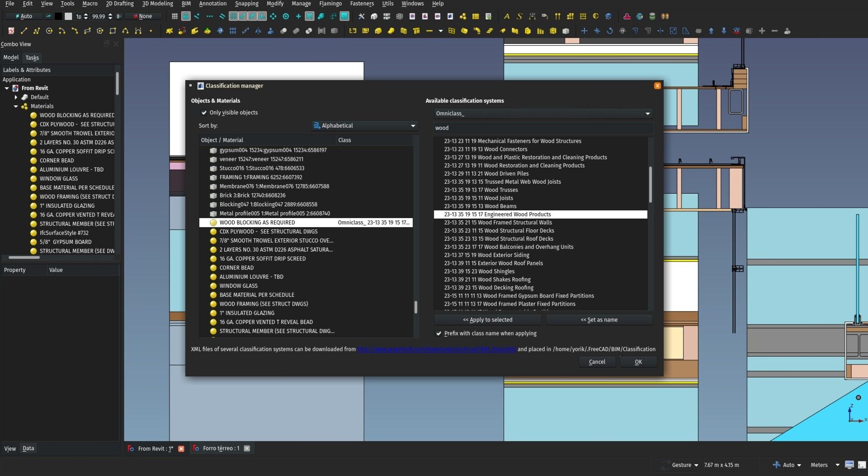This screenshot has height=476, width=868.
Task: Click the snap center circle icon
Action: (x=286, y=16)
